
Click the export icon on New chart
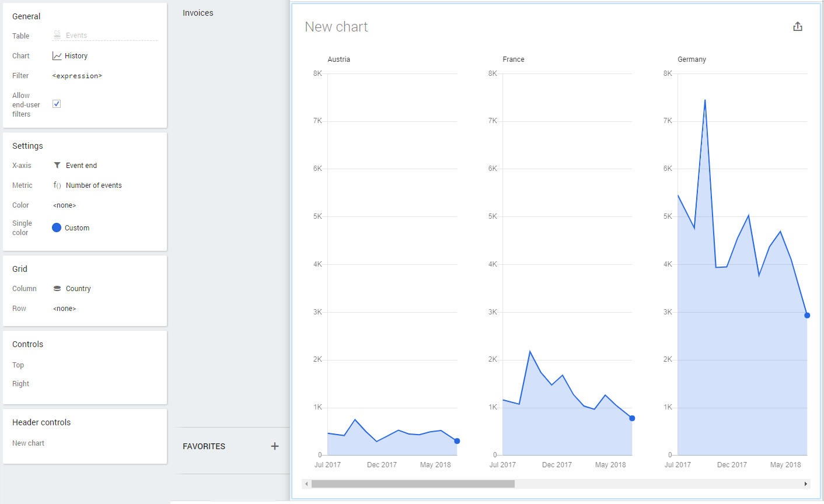(798, 27)
